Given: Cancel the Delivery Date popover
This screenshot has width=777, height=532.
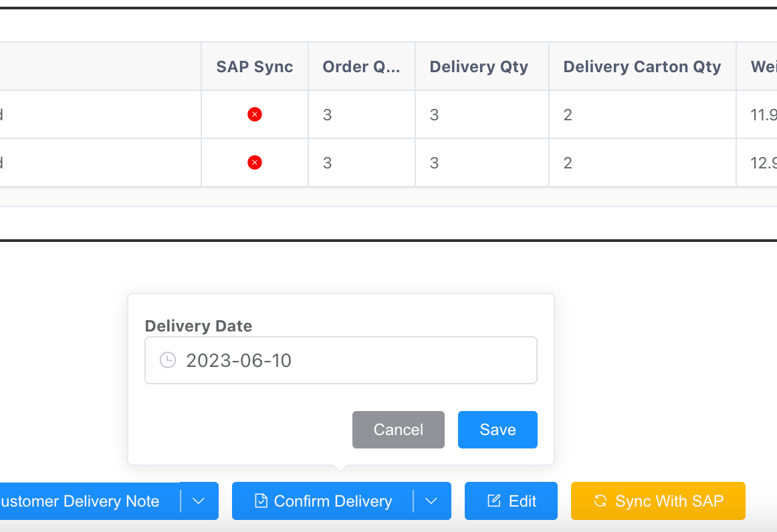Looking at the screenshot, I should point(398,429).
